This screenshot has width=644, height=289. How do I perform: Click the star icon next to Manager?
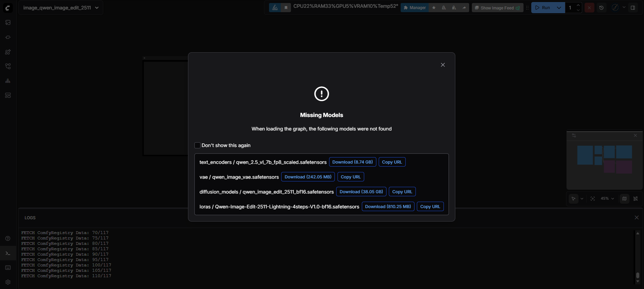coord(434,8)
